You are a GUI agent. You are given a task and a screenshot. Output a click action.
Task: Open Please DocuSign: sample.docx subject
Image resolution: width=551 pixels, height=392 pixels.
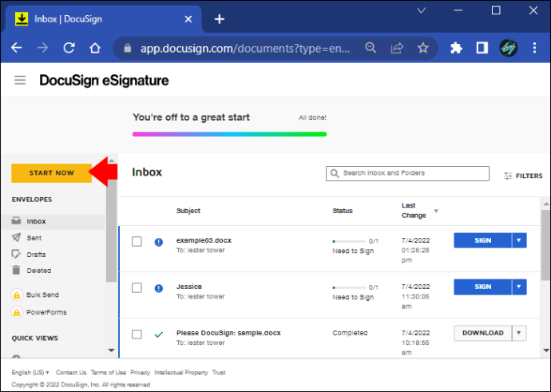[228, 333]
